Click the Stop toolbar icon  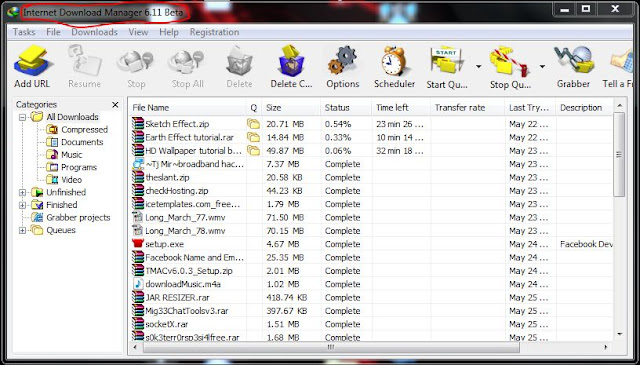click(x=136, y=62)
